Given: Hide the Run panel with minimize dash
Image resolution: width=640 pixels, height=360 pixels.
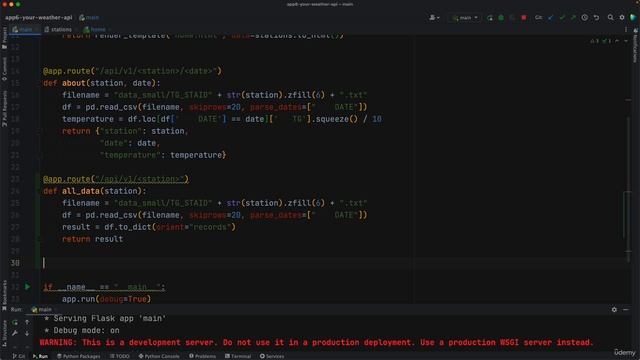Looking at the screenshot, I should click(626, 310).
